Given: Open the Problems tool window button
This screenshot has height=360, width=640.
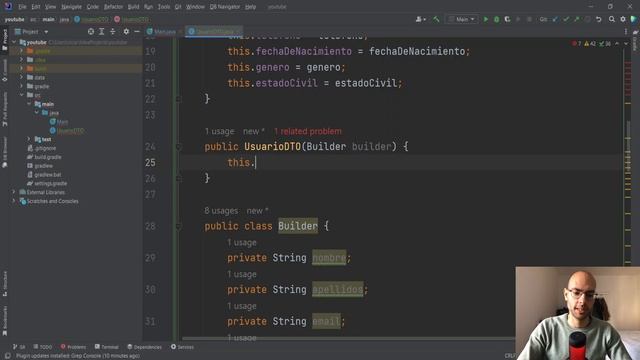Looking at the screenshot, I should tap(73, 347).
